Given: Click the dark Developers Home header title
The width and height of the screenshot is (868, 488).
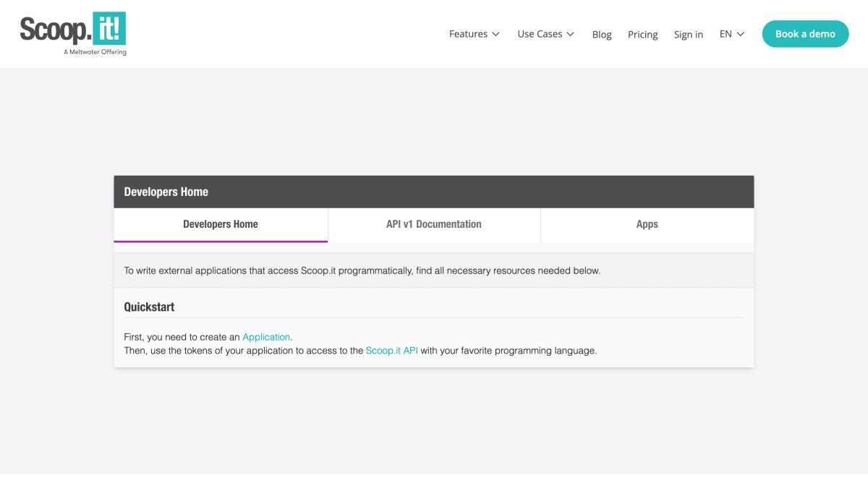Looking at the screenshot, I should (x=166, y=192).
